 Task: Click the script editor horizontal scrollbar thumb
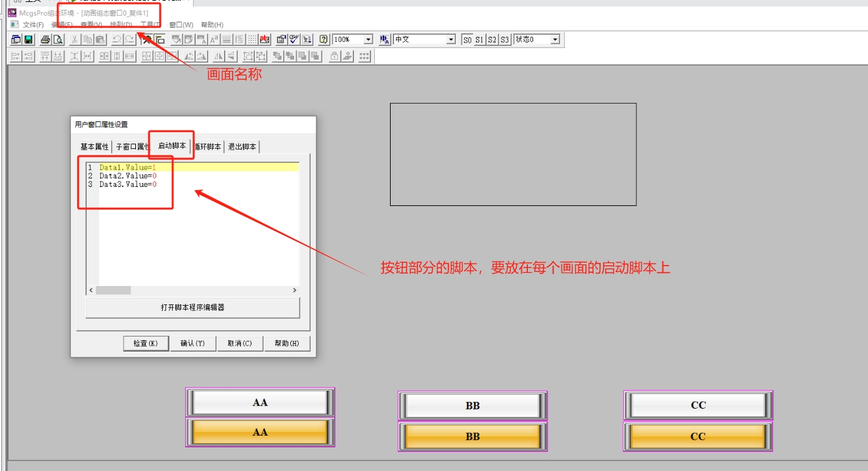[114, 290]
